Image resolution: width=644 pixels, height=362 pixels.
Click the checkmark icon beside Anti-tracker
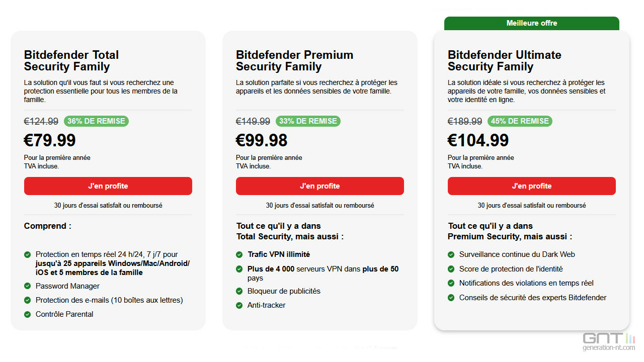(x=239, y=305)
